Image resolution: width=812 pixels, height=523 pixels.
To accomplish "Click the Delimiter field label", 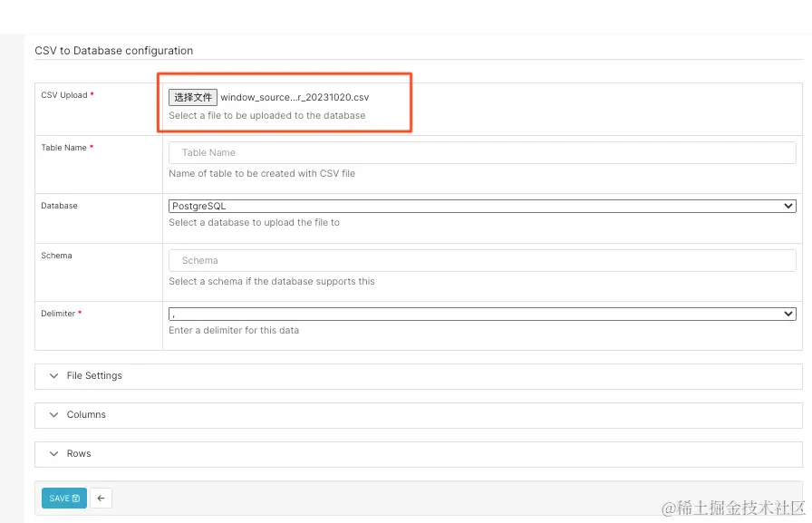I will [58, 314].
